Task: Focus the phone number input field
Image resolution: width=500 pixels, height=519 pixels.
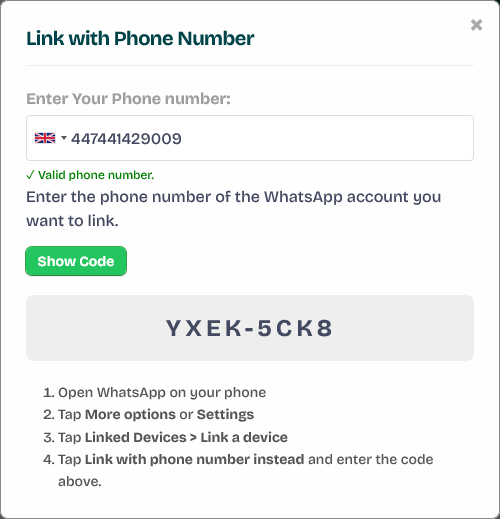Action: pyautogui.click(x=250, y=138)
